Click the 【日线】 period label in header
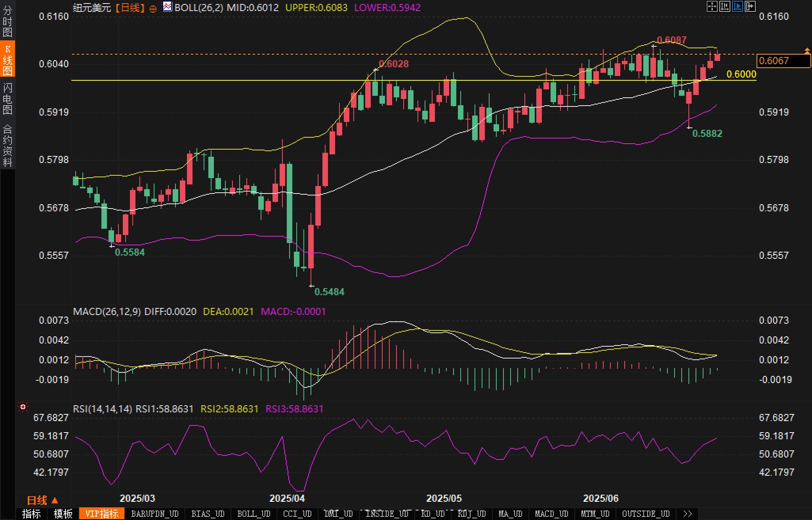812x520 pixels. pos(130,8)
